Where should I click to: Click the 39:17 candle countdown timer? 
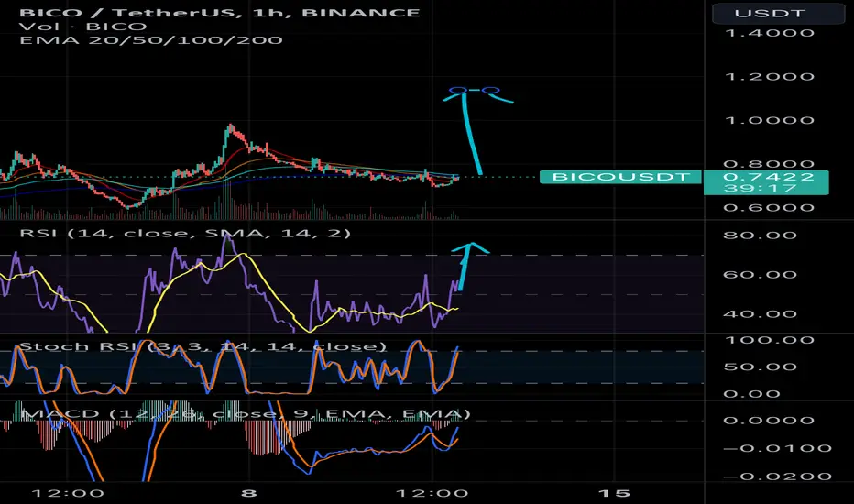pos(761,189)
